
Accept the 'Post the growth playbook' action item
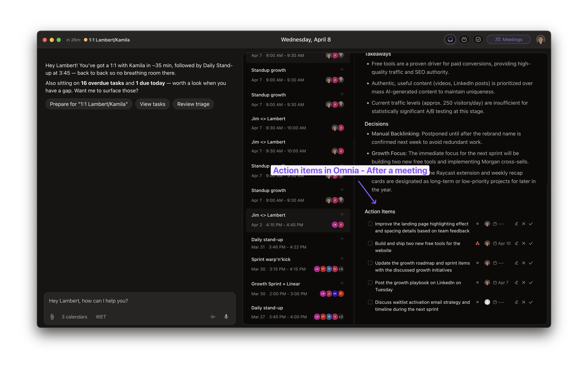[531, 282]
